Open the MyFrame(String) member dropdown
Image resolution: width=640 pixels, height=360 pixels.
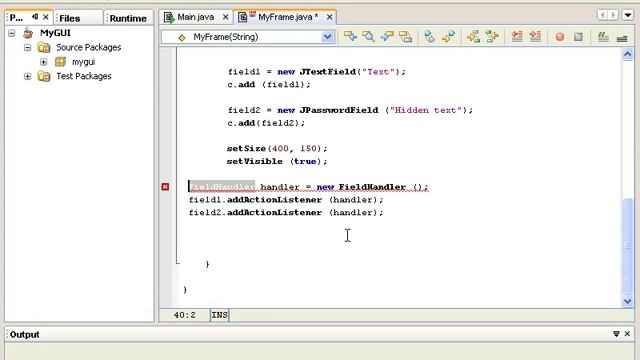(327, 37)
